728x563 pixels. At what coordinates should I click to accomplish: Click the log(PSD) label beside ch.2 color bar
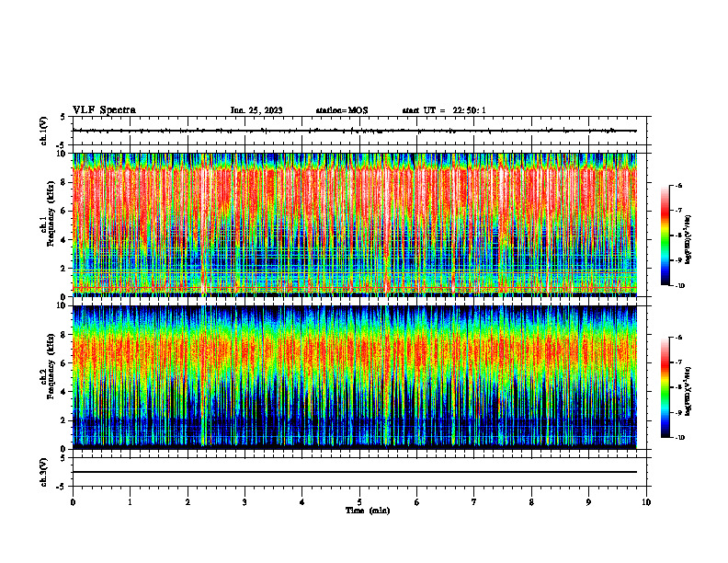688,392
